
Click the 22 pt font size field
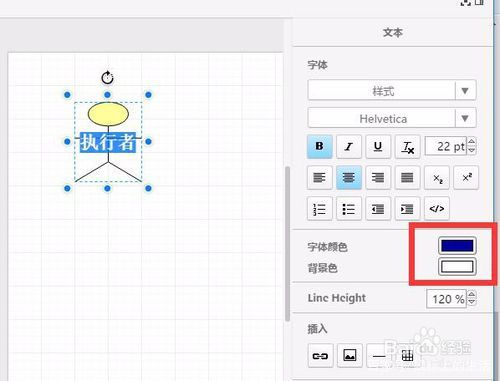click(x=446, y=146)
